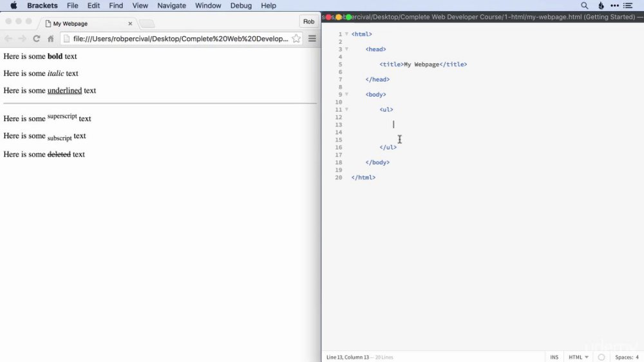Click the linting status circle icon

coord(601,357)
